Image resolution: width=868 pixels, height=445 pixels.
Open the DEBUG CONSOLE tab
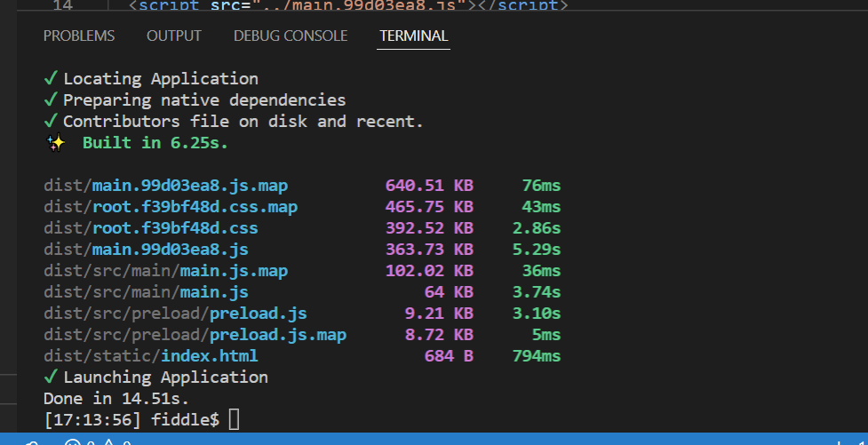pos(291,36)
